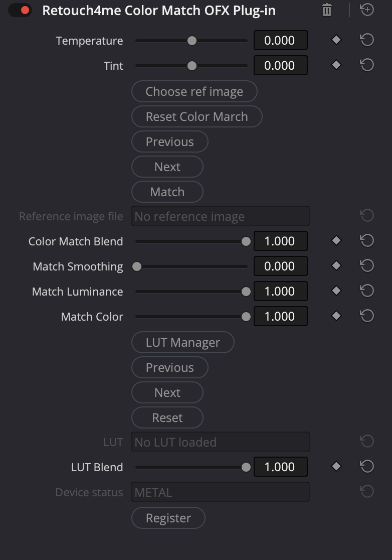Click the add/reset icon in plug-in header
Viewport: 392px width, 560px height.
(x=367, y=10)
